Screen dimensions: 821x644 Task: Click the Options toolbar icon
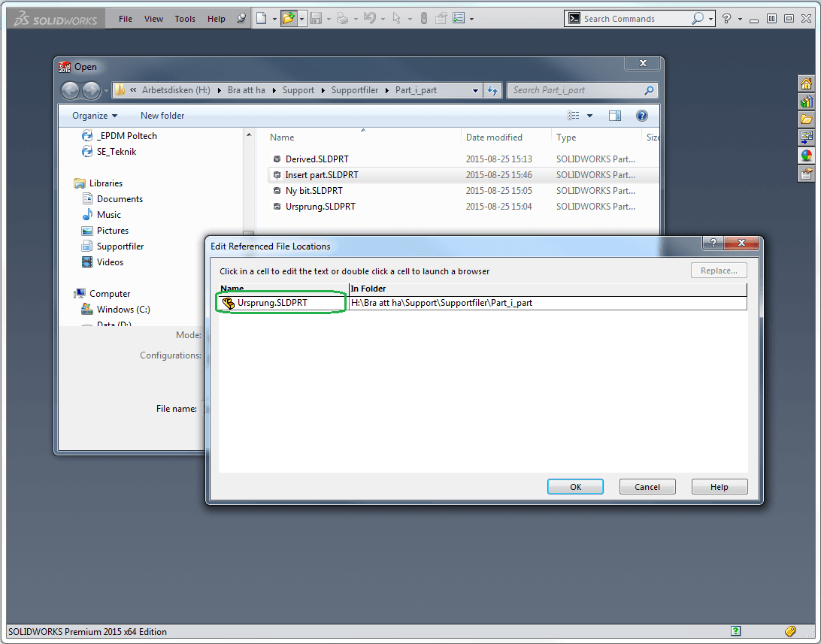458,19
